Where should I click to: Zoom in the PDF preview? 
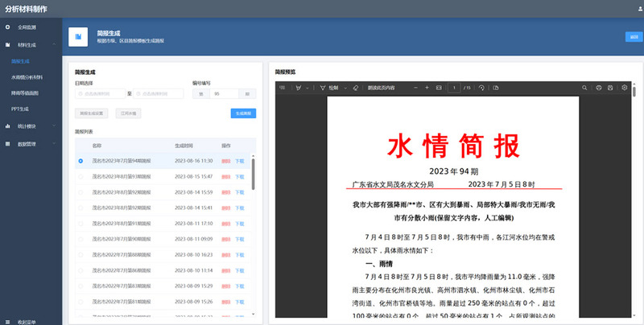point(427,88)
